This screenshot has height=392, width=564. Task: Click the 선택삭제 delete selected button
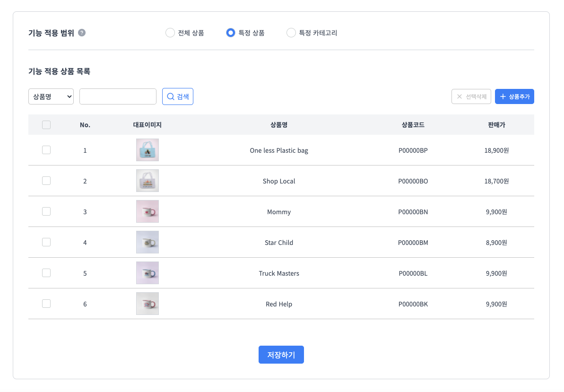pyautogui.click(x=471, y=96)
